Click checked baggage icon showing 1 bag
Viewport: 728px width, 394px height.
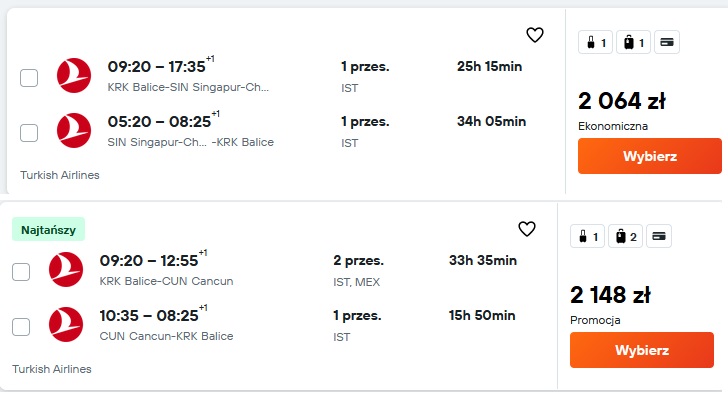click(633, 43)
